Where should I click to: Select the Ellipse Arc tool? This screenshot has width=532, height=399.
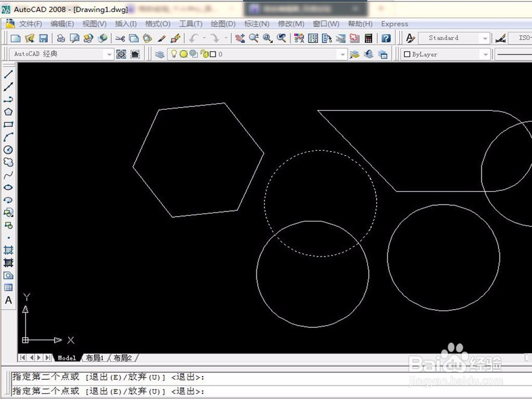click(8, 200)
